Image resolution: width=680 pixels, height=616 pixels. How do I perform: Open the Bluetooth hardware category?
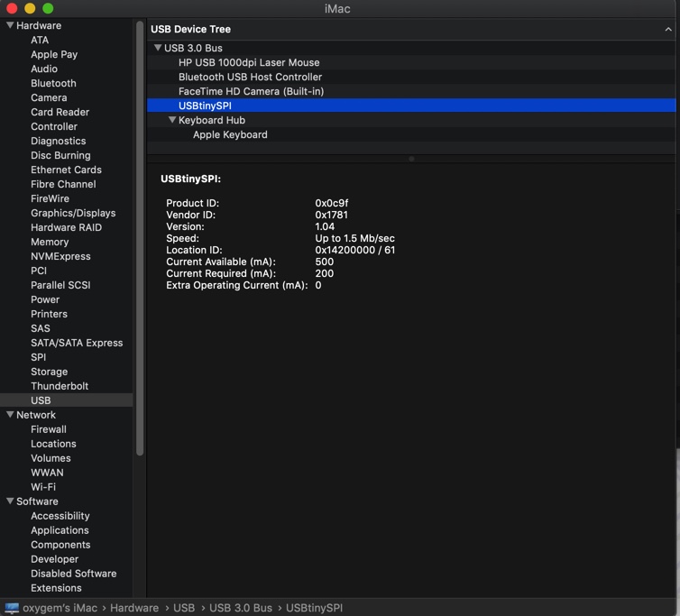53,83
